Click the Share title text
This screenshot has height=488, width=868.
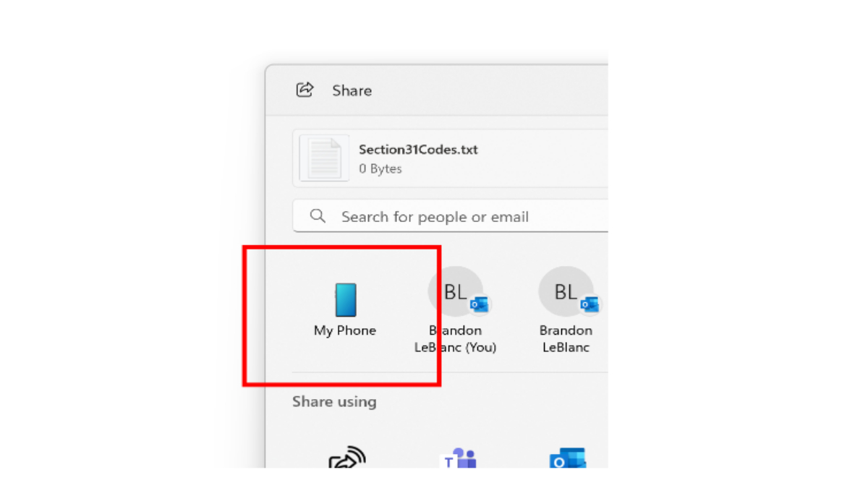[352, 90]
